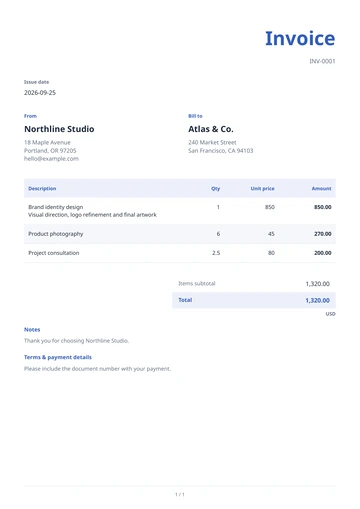Click client name 'Atlas & Co.'
360x509 pixels.
[211, 129]
